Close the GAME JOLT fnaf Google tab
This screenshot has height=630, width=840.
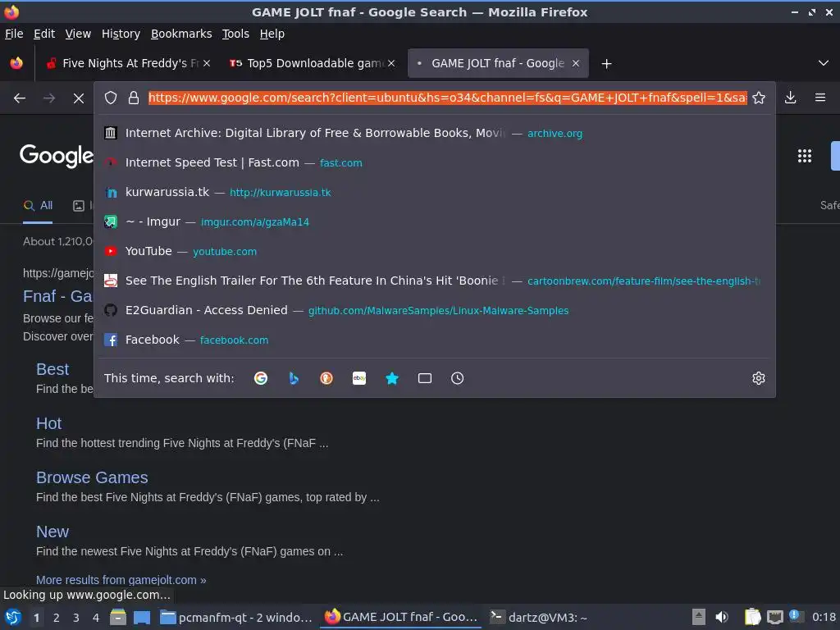[576, 63]
